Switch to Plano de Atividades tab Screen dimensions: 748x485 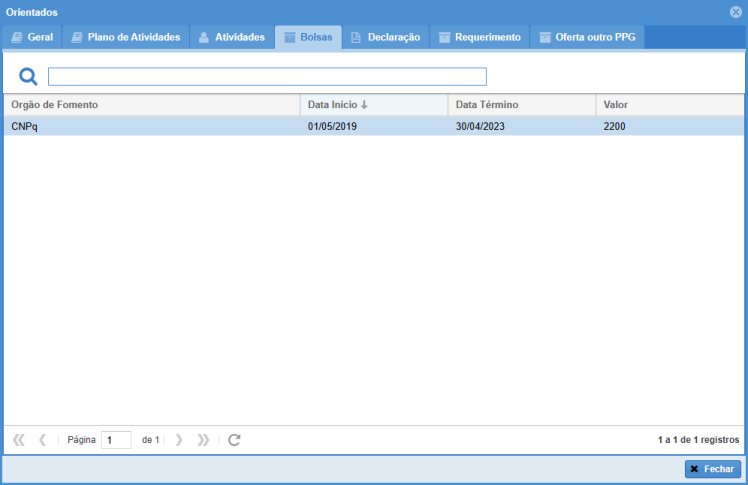126,37
